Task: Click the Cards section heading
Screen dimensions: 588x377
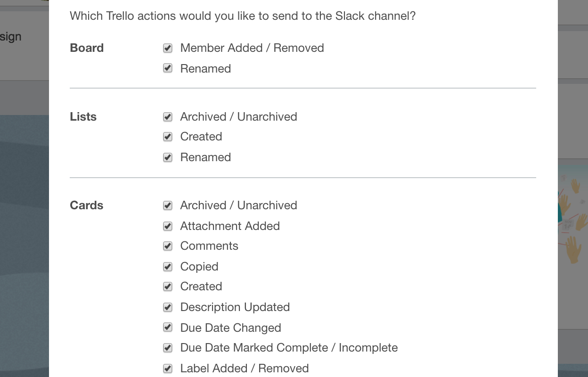Action: pos(86,205)
